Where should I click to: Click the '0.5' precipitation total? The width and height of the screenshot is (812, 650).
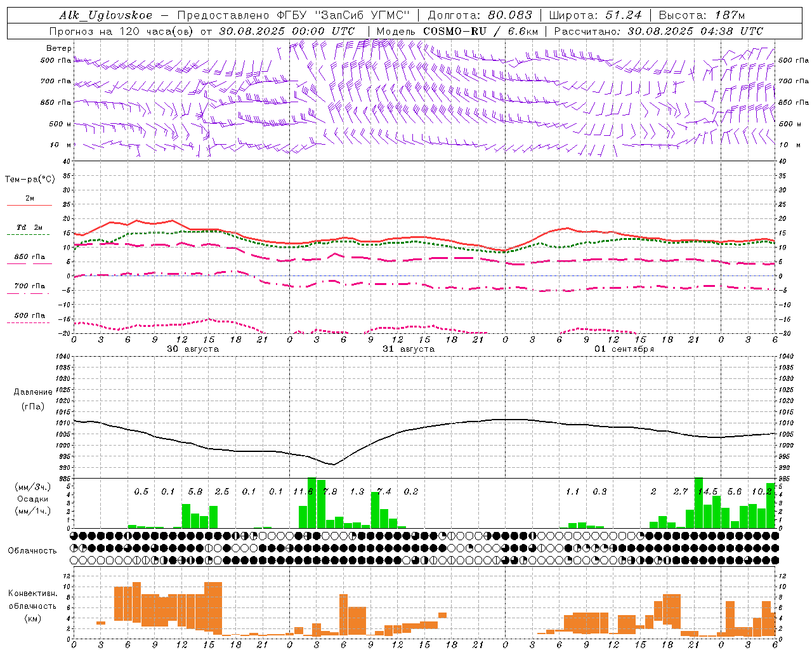pos(141,492)
